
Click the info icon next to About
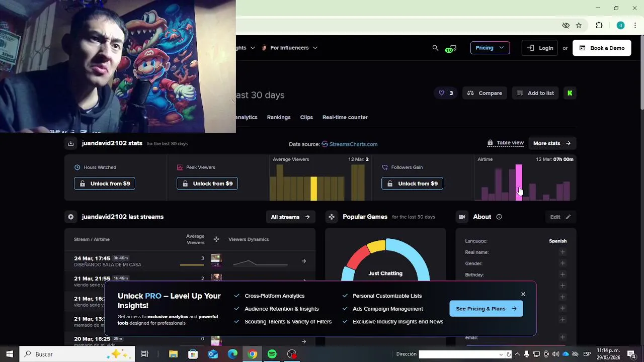(x=499, y=217)
